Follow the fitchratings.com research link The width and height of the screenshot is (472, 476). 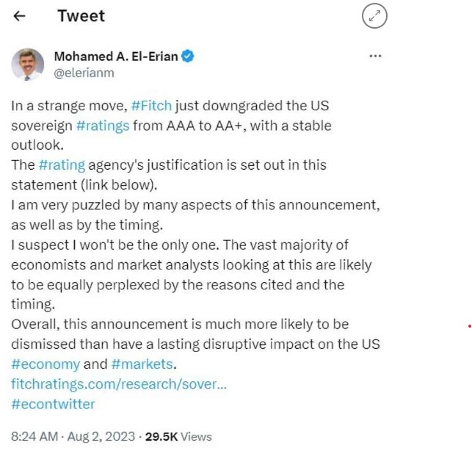119,384
